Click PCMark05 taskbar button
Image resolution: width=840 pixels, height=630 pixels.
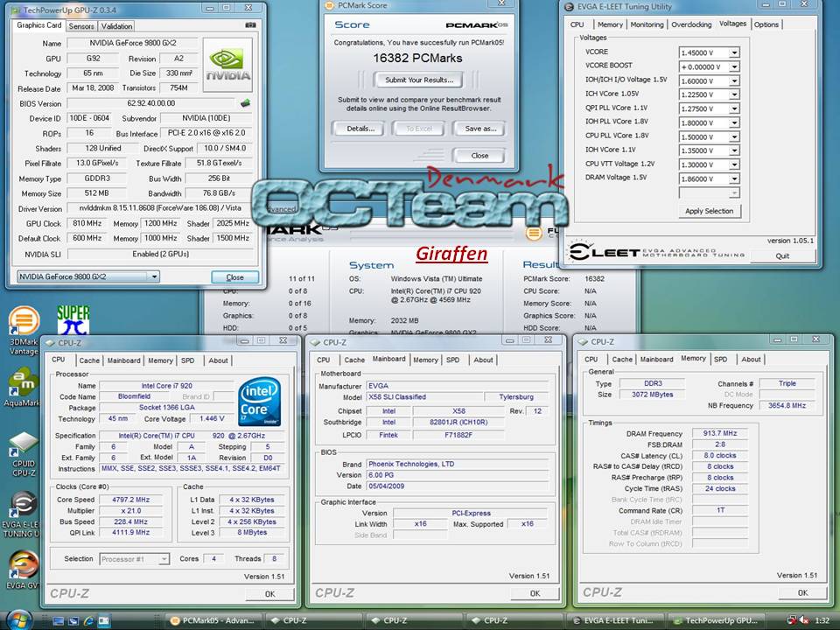[x=213, y=620]
